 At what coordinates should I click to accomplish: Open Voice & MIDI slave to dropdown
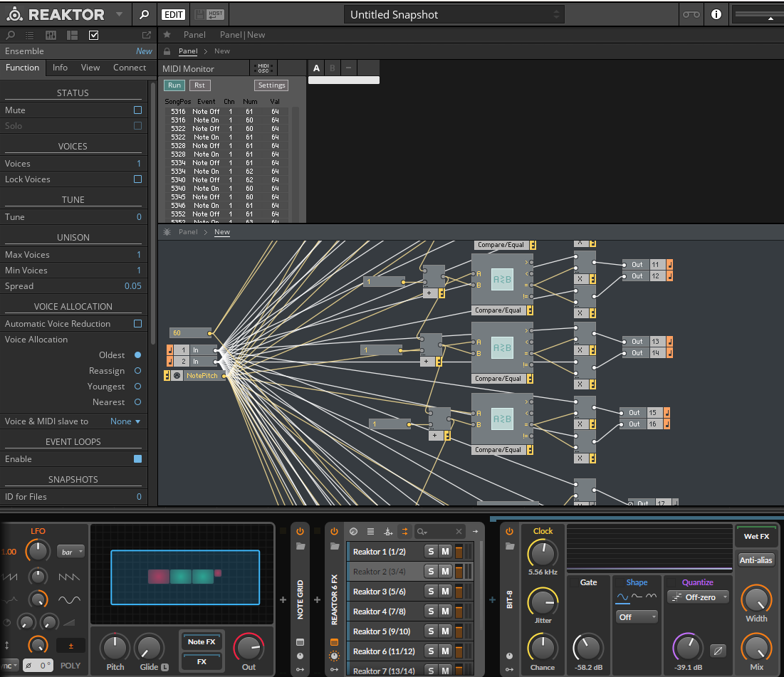point(125,421)
